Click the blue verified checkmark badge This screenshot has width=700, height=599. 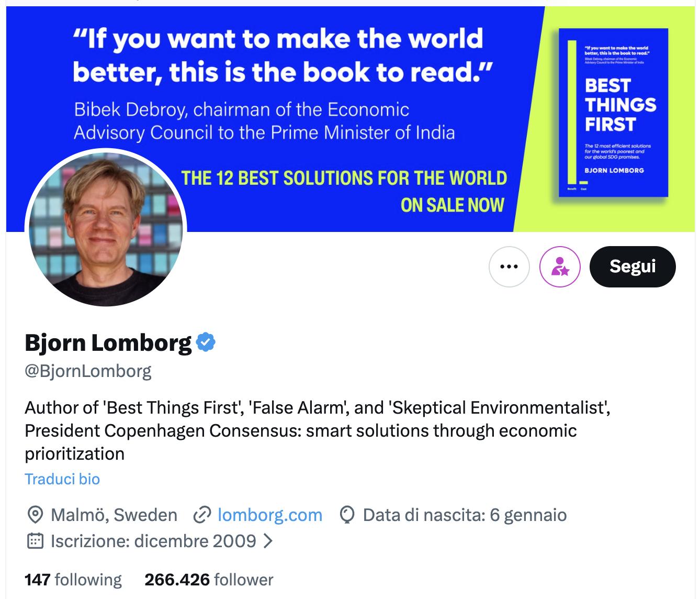tap(206, 342)
